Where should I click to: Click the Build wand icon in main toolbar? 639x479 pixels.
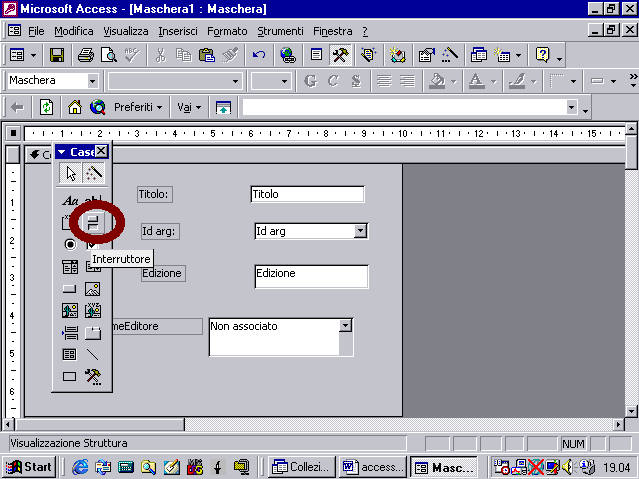coord(450,55)
